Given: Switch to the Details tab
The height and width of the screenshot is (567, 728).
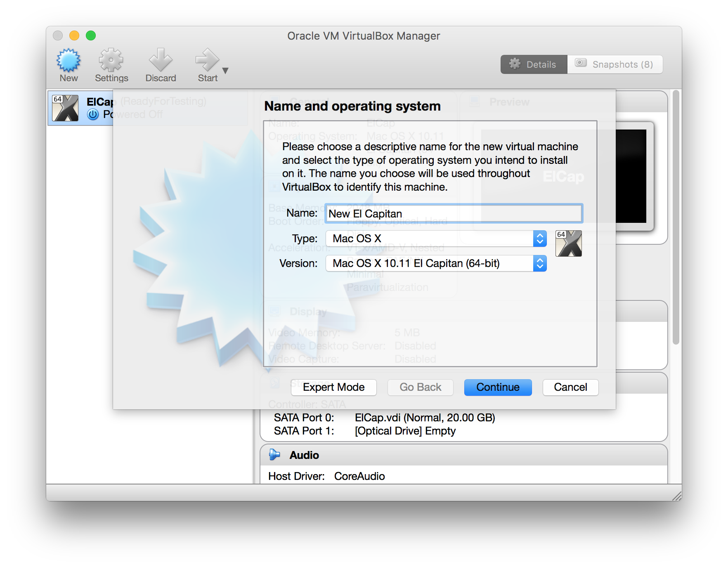Looking at the screenshot, I should 534,64.
